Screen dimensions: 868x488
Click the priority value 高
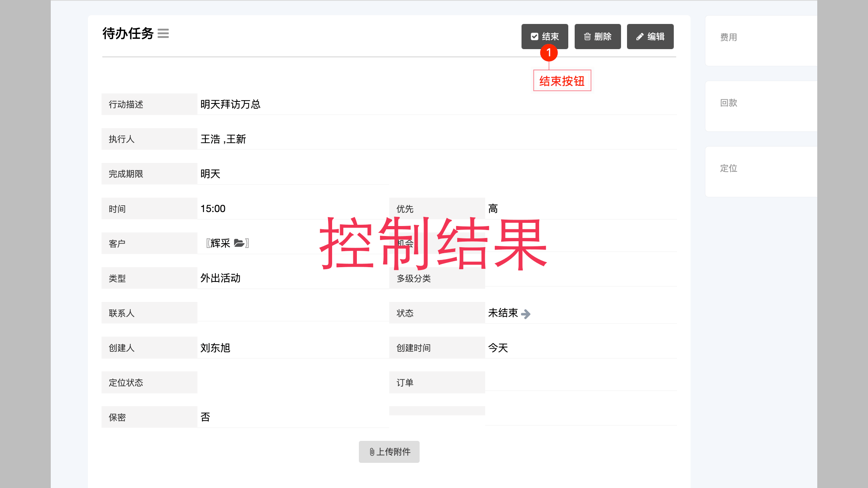[x=493, y=208]
